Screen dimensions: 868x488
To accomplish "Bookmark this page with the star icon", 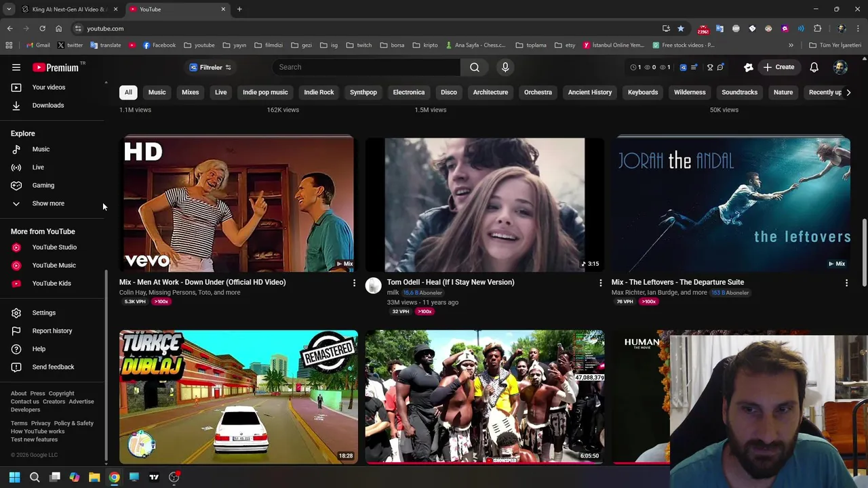I will tap(681, 28).
